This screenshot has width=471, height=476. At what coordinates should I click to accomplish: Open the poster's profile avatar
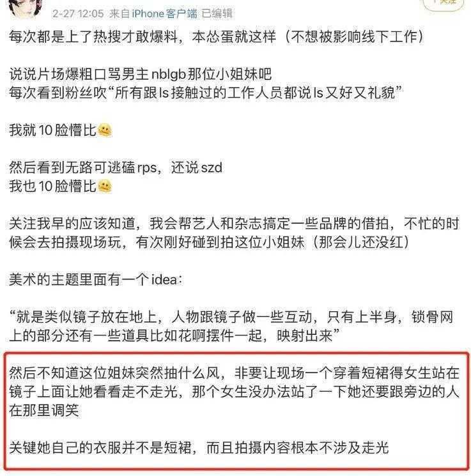[25, 7]
